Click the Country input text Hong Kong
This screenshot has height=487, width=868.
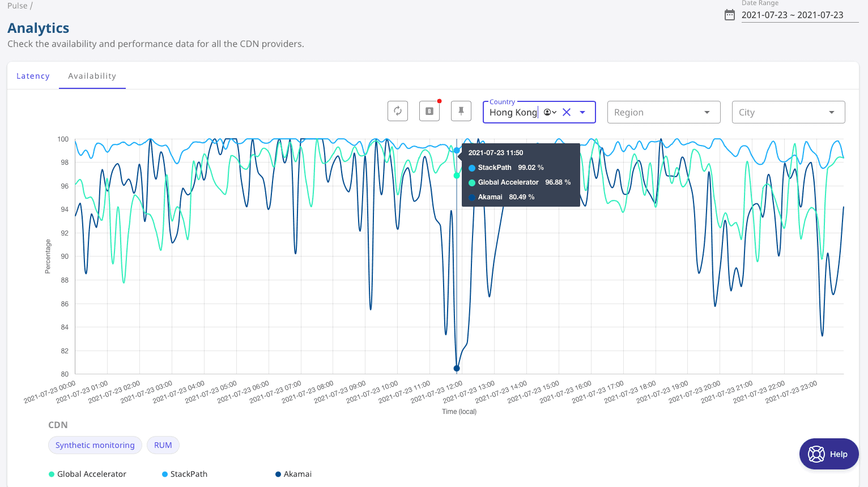click(x=513, y=112)
